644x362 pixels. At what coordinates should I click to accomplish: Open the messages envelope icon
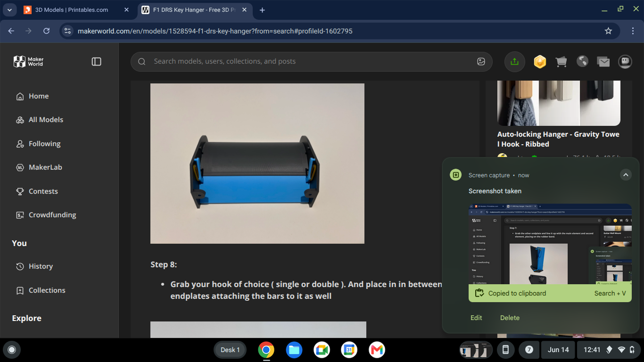coord(603,62)
